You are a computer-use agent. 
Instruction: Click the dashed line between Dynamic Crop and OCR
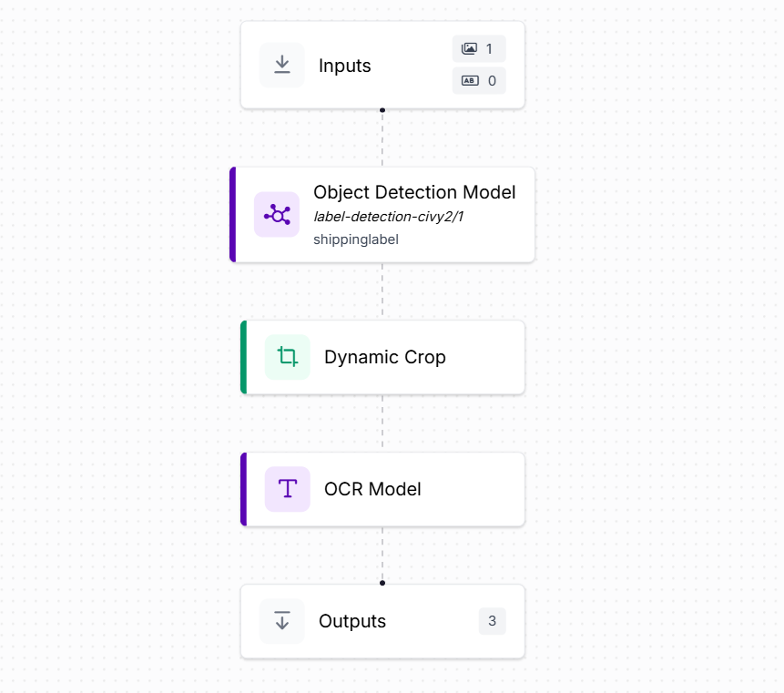(382, 423)
